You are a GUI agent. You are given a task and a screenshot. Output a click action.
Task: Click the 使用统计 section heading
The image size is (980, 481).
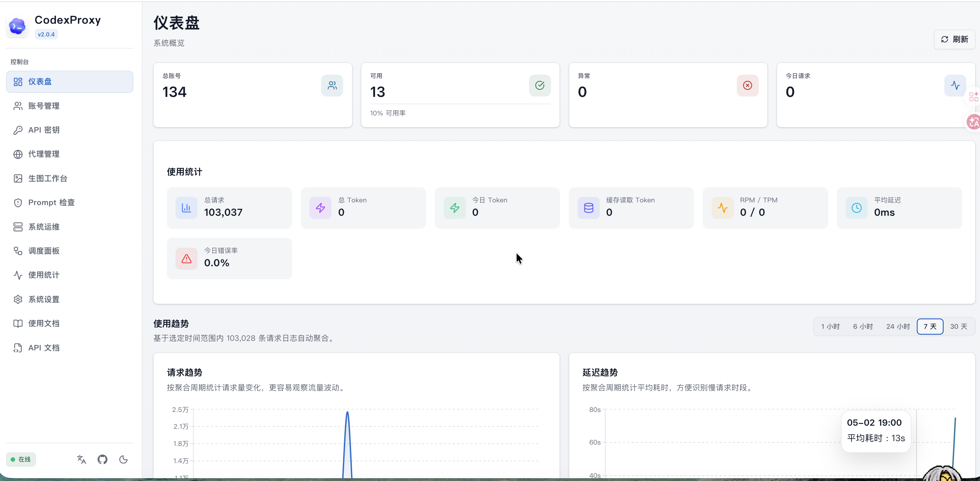point(184,172)
